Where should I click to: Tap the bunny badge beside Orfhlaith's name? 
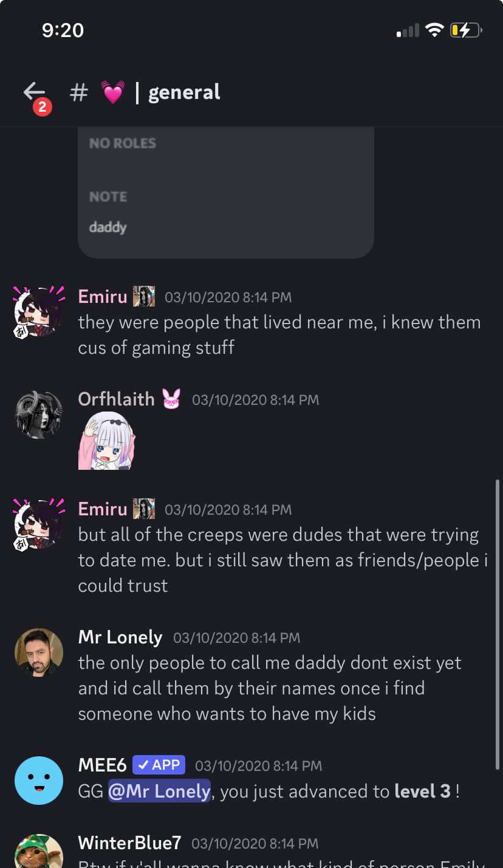tap(171, 399)
